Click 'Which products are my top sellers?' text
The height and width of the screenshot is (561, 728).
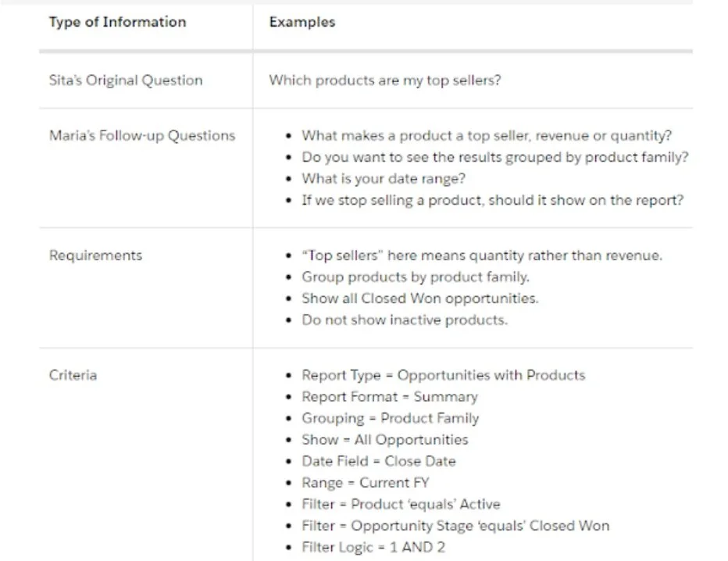click(x=384, y=80)
